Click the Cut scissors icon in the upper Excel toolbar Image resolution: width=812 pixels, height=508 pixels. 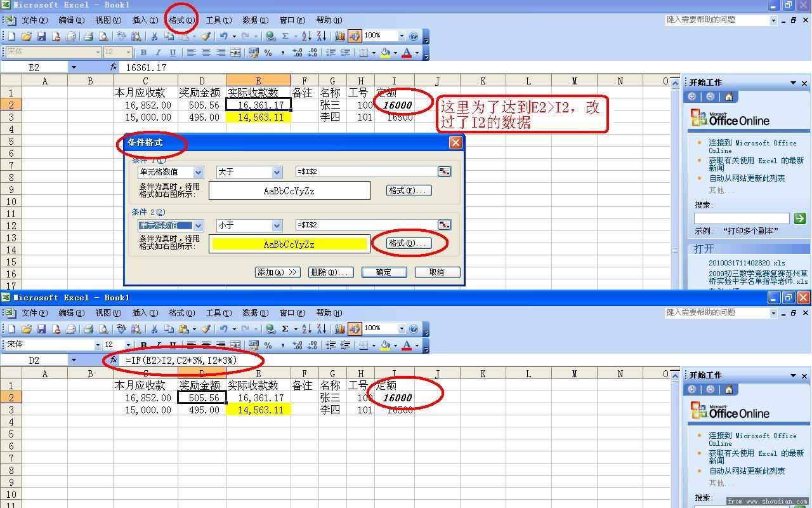[154, 36]
